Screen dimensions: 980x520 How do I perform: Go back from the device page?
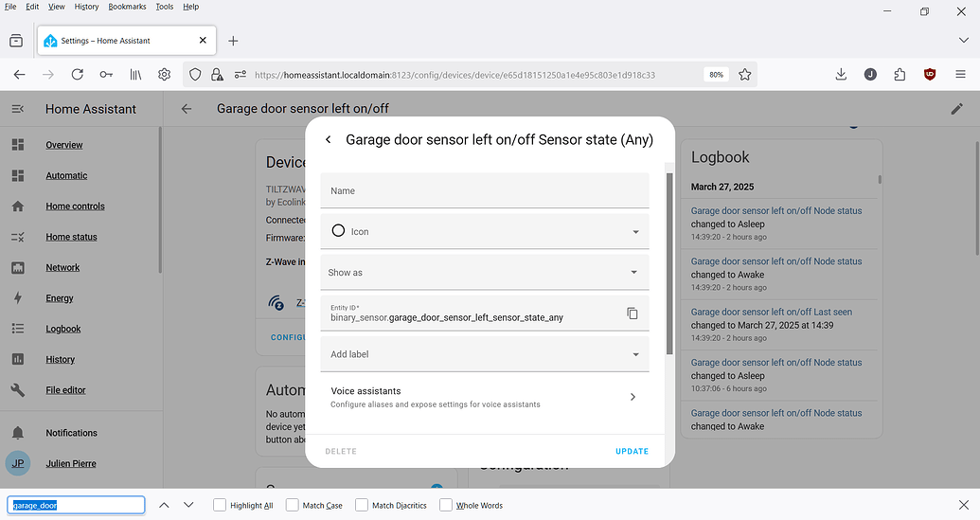(x=187, y=109)
